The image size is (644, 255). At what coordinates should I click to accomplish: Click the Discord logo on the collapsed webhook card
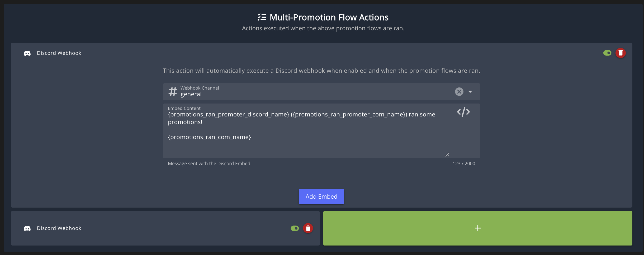click(27, 228)
